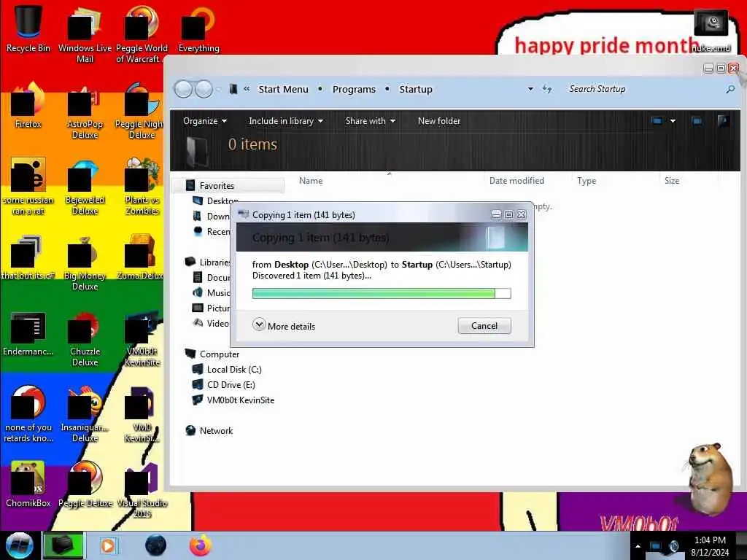Open the Windows Start orb

(x=19, y=545)
